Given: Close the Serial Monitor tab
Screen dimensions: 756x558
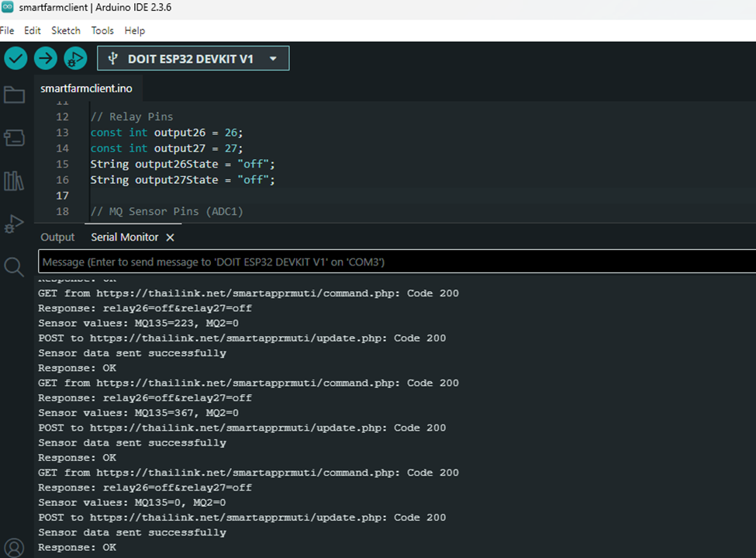Looking at the screenshot, I should pos(171,237).
